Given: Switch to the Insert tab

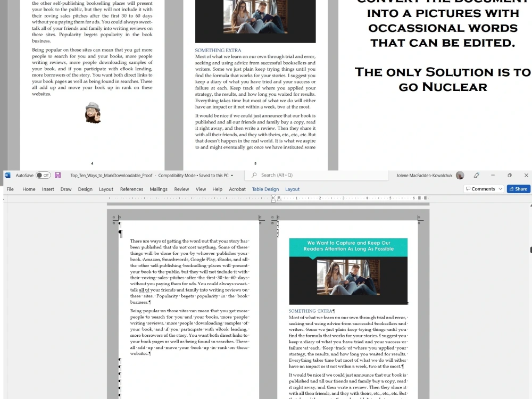Looking at the screenshot, I should click(48, 189).
